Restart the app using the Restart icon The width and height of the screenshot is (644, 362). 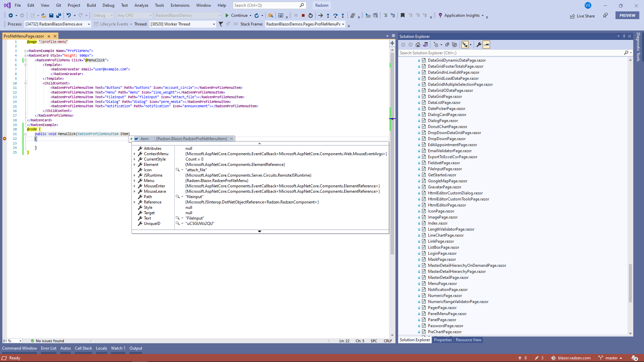click(310, 15)
